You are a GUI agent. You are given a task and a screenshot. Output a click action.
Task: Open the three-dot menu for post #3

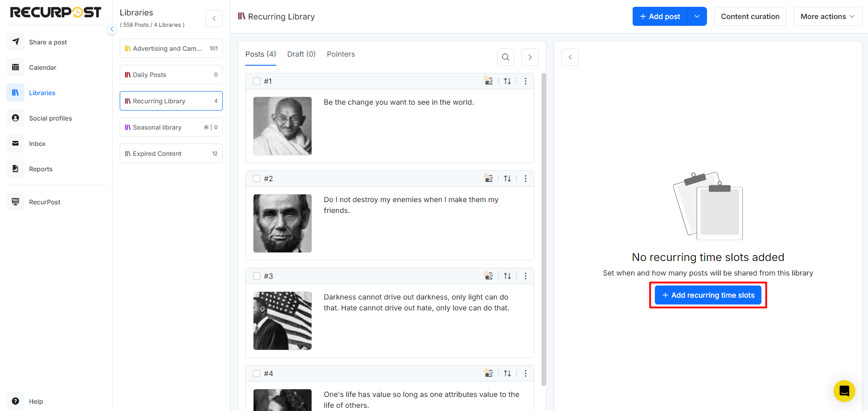526,276
